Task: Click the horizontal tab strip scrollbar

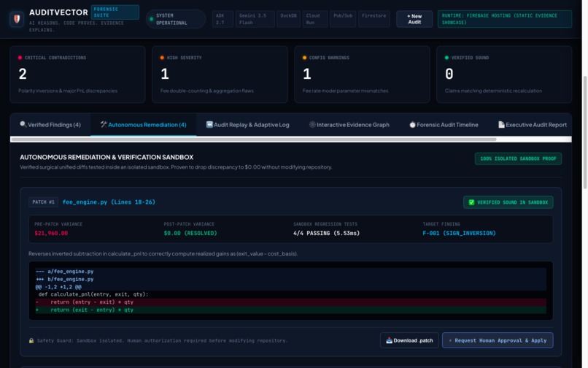Action: [x=254, y=139]
